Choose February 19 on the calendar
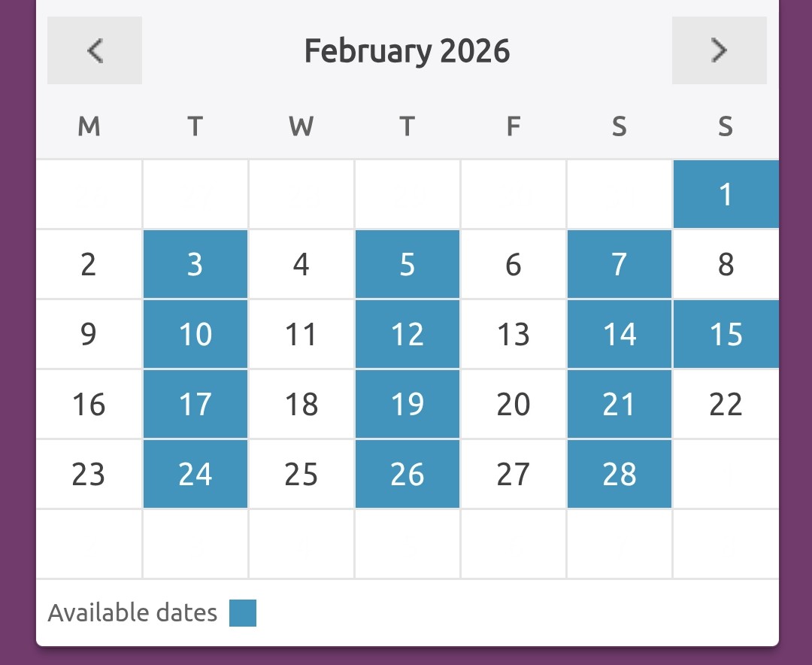 point(408,405)
